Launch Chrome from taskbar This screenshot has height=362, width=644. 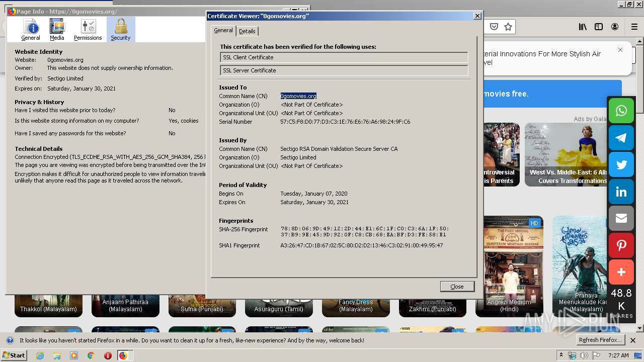click(91, 355)
